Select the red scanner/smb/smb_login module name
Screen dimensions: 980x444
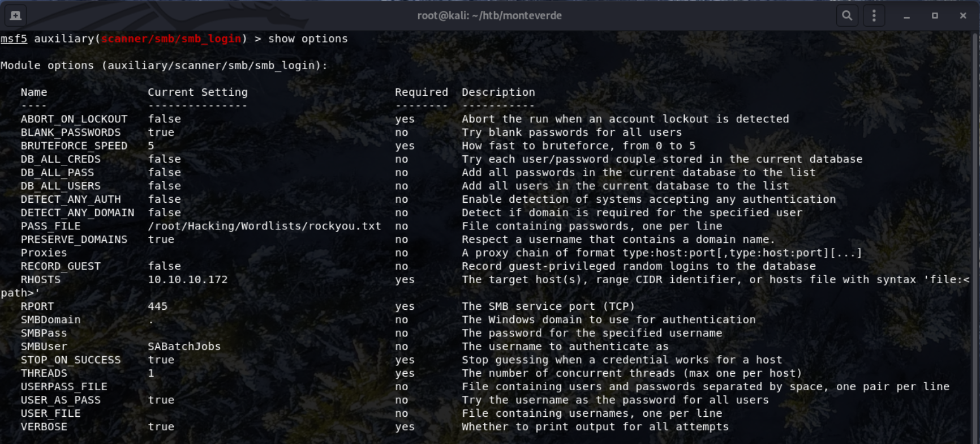click(x=171, y=39)
